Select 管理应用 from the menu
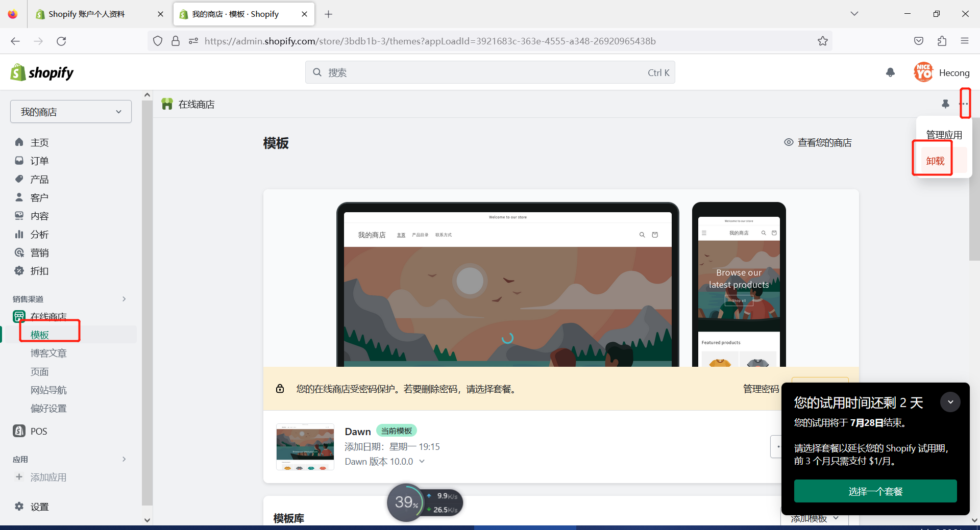This screenshot has height=530, width=980. (x=944, y=135)
